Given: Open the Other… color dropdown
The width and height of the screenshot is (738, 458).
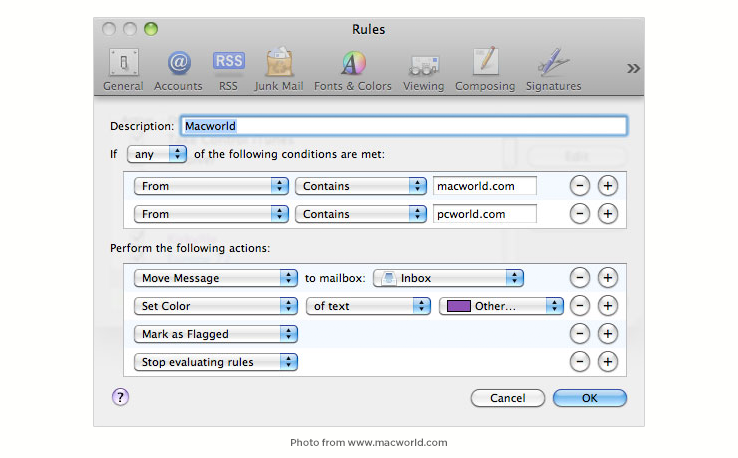Looking at the screenshot, I should (x=501, y=306).
